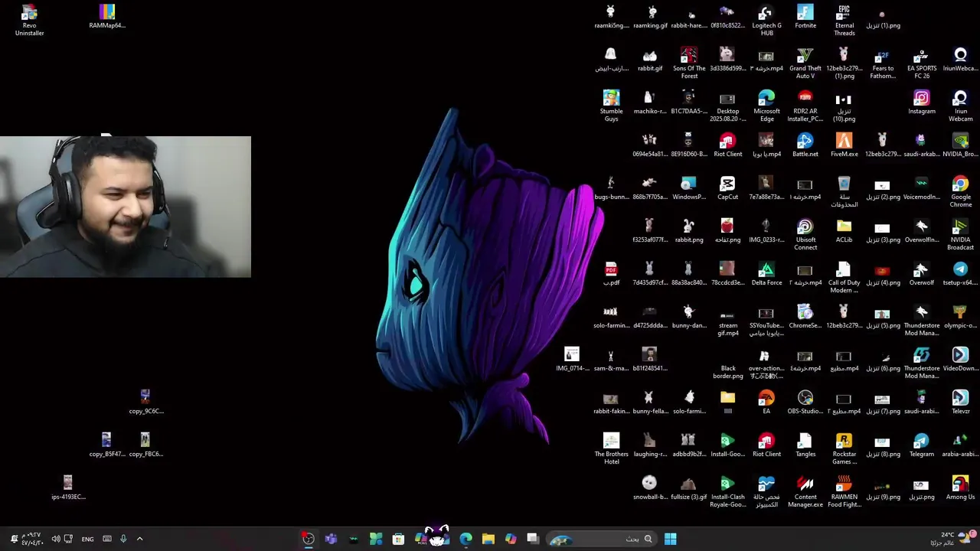This screenshot has width=980, height=551.
Task: Switch to OBS in the taskbar
Action: pos(308,539)
